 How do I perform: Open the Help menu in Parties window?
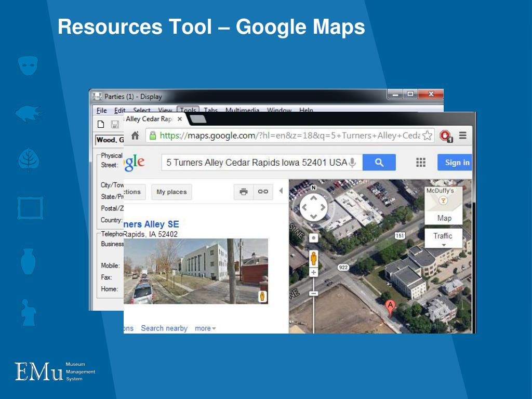[306, 110]
